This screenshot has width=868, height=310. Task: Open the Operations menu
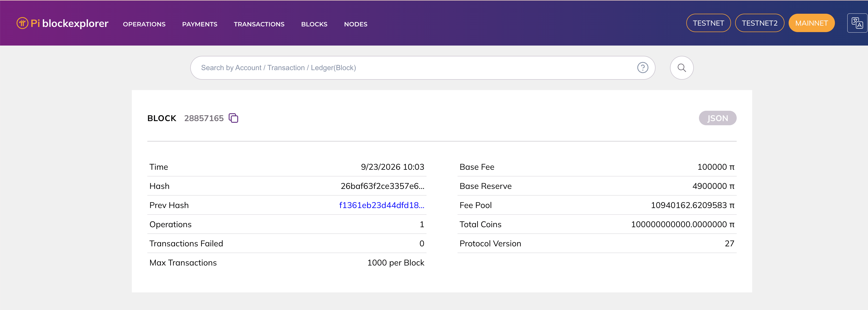(x=144, y=24)
